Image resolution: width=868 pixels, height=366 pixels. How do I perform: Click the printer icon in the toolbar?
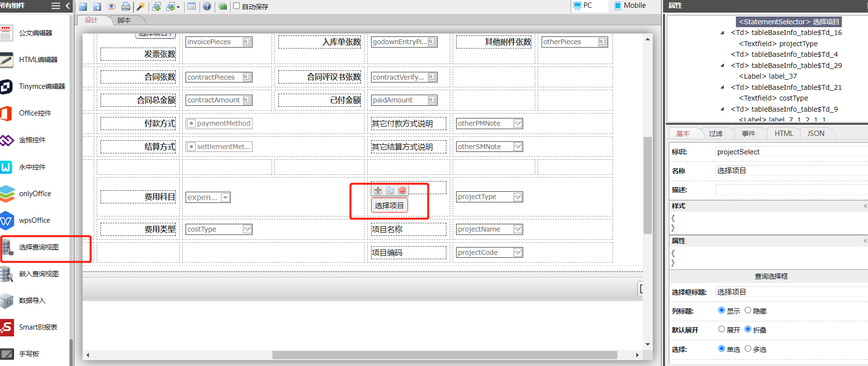[x=126, y=7]
